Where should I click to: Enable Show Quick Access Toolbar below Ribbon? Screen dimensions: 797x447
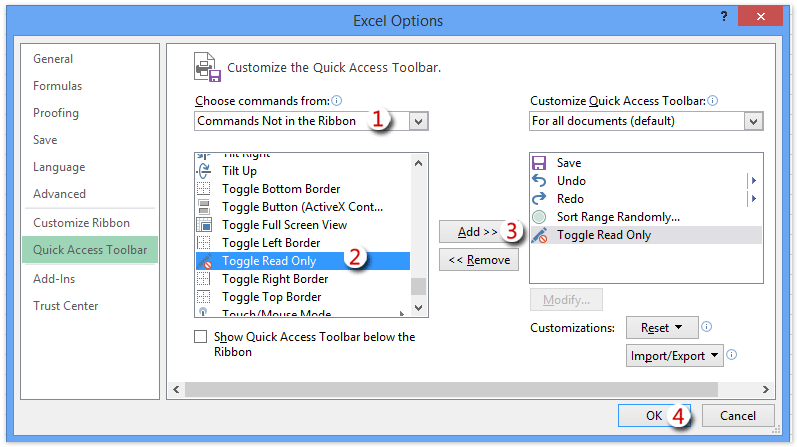point(201,337)
